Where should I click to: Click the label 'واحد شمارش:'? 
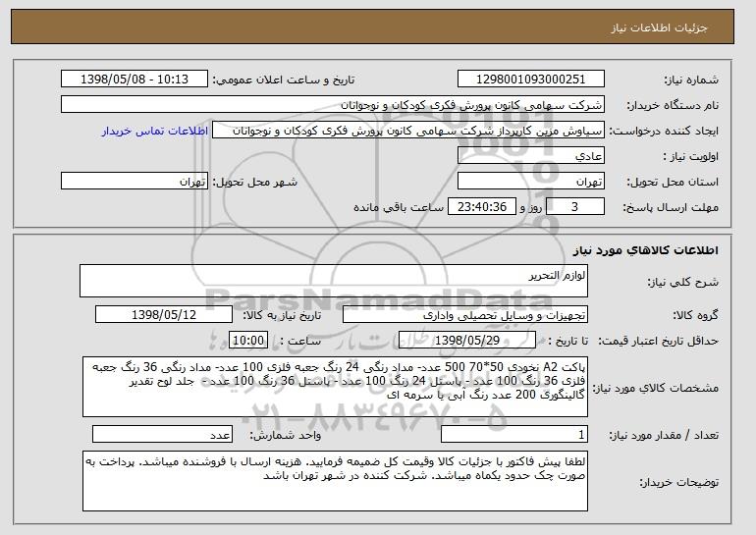point(285,435)
